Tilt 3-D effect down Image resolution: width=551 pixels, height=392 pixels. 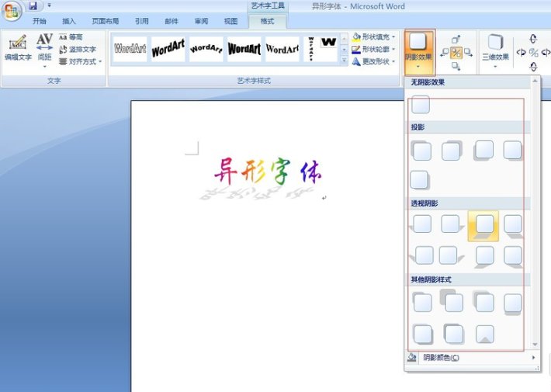point(533,67)
